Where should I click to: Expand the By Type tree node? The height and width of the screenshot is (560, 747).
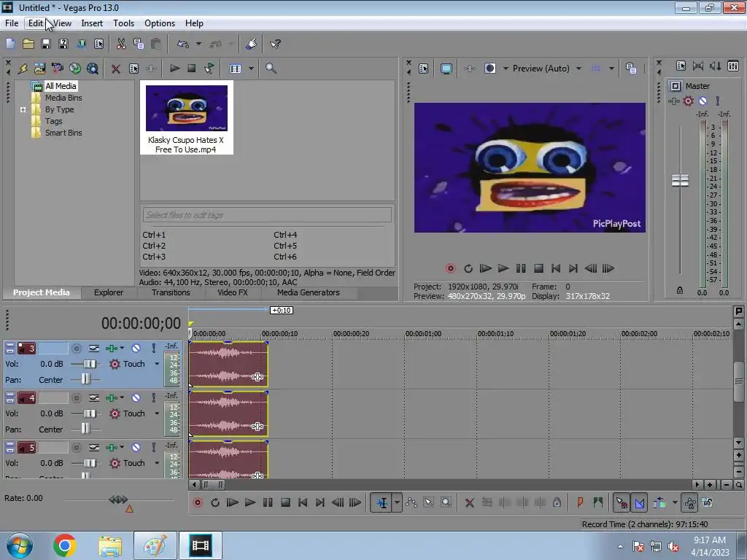click(23, 109)
